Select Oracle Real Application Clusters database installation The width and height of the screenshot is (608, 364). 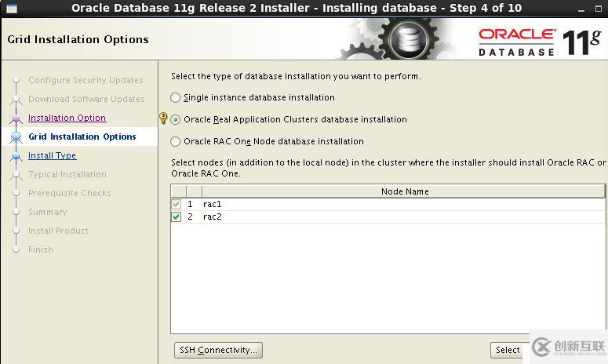[175, 120]
